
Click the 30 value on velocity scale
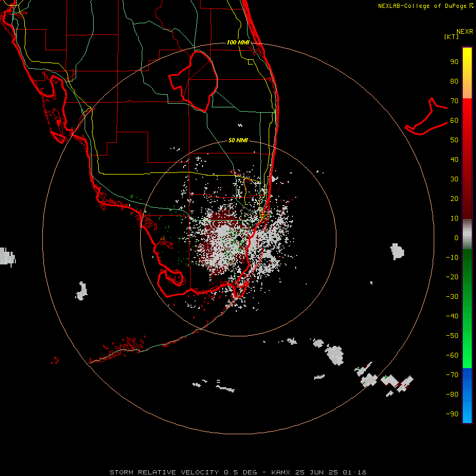pos(454,179)
